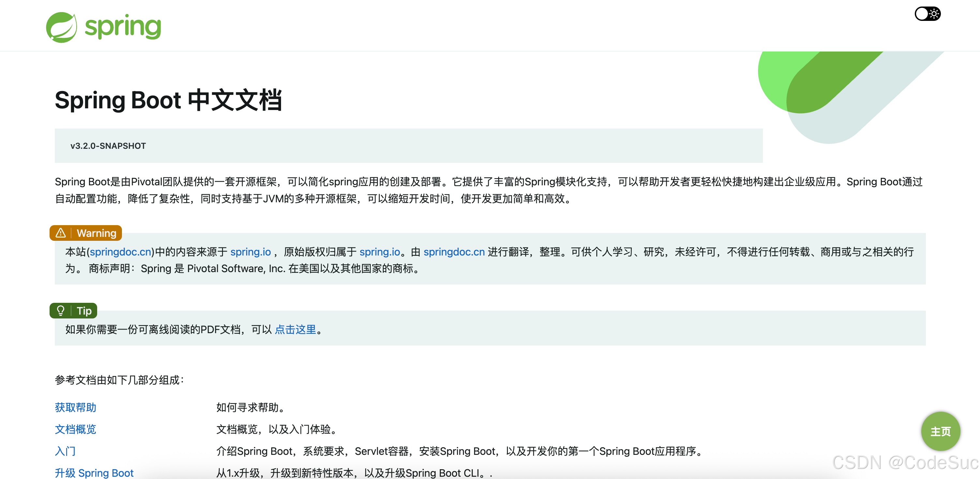Open the springdoc.cn translation credit link

pos(454,252)
